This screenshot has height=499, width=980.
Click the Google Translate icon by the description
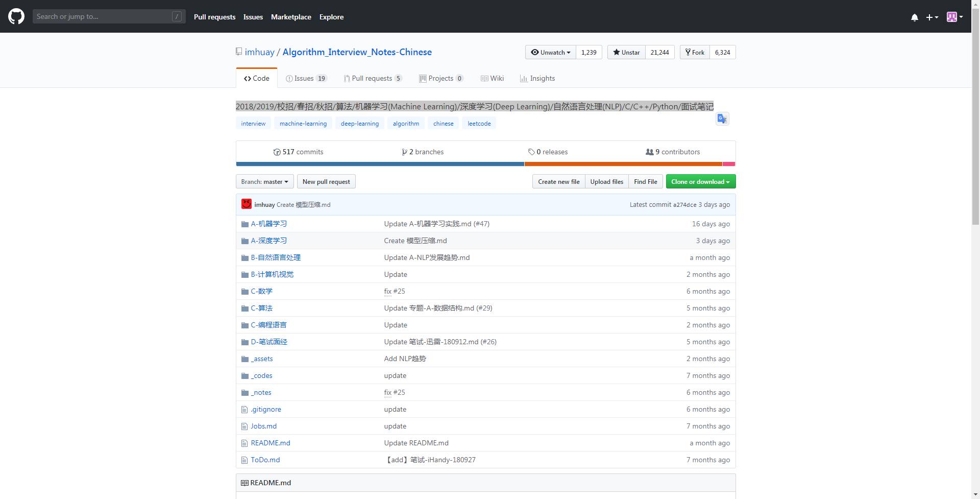click(x=722, y=119)
